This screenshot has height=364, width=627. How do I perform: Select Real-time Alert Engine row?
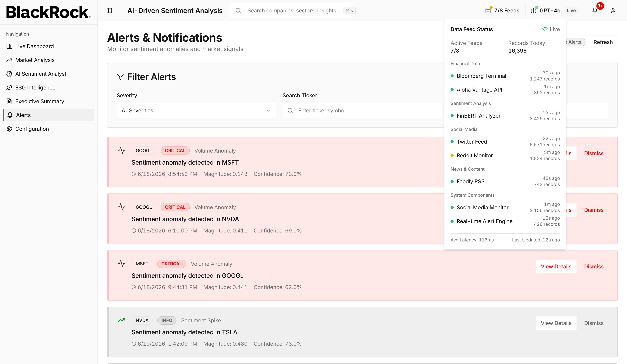[x=505, y=221]
